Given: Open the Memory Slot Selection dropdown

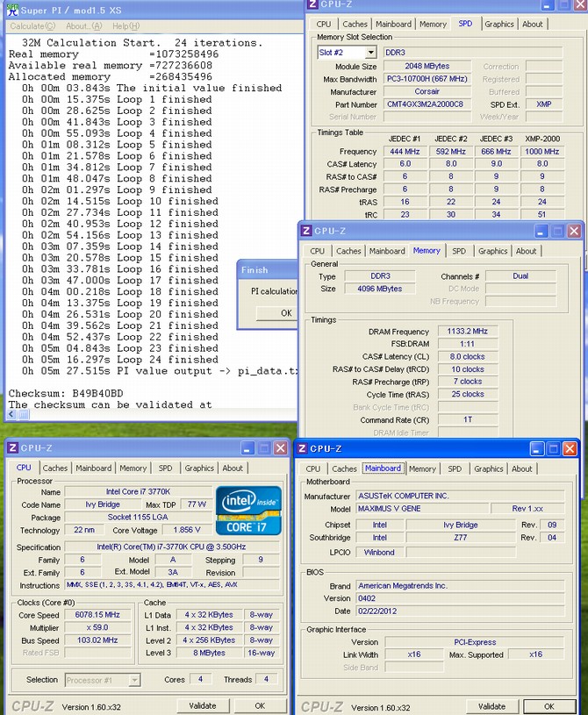Looking at the screenshot, I should [x=371, y=53].
